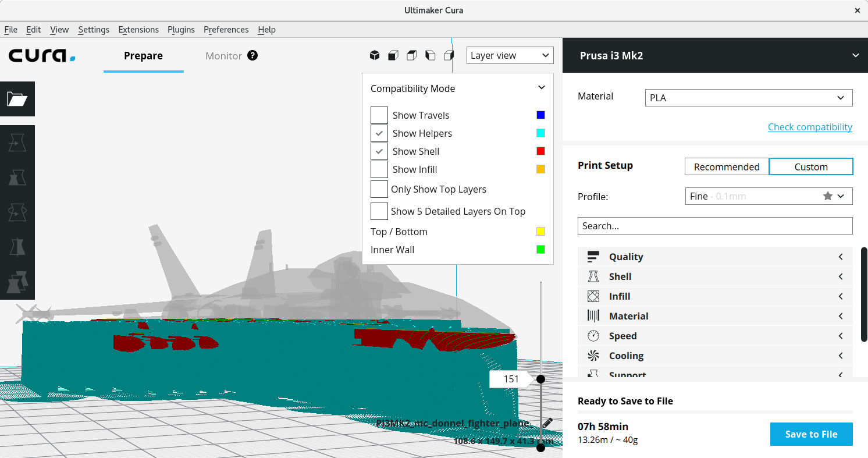Expand the Speed settings section

(x=715, y=336)
